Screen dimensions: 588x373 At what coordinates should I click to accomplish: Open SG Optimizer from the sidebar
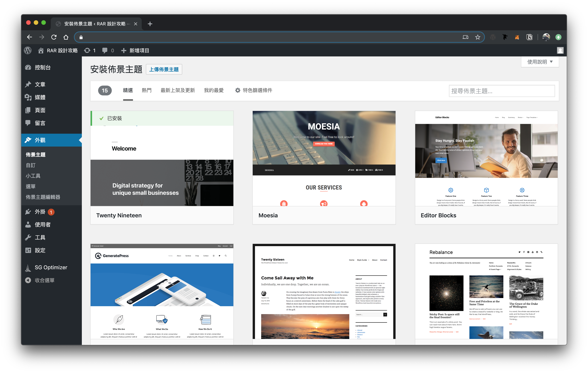coord(51,267)
